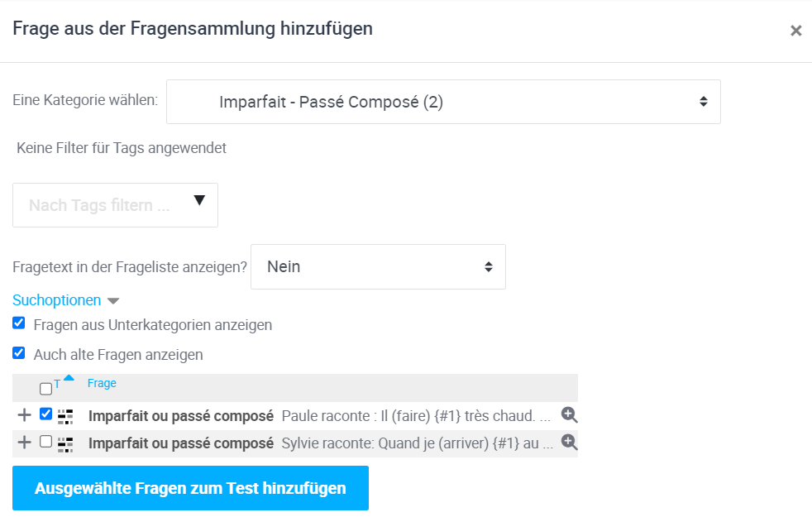Click plus icon beside Sylvie raconte question
Image resolution: width=812 pixels, height=517 pixels.
pyautogui.click(x=24, y=443)
